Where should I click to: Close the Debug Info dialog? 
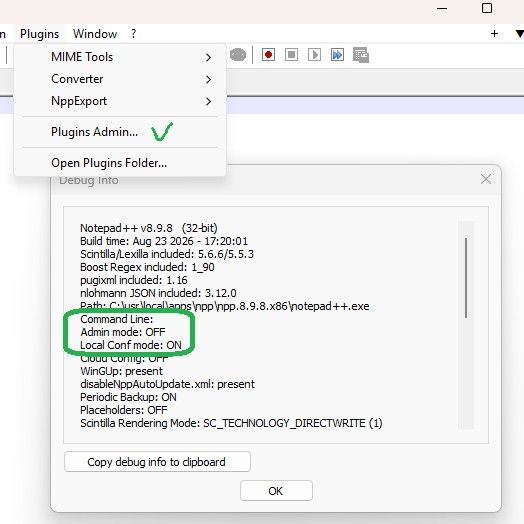(486, 179)
